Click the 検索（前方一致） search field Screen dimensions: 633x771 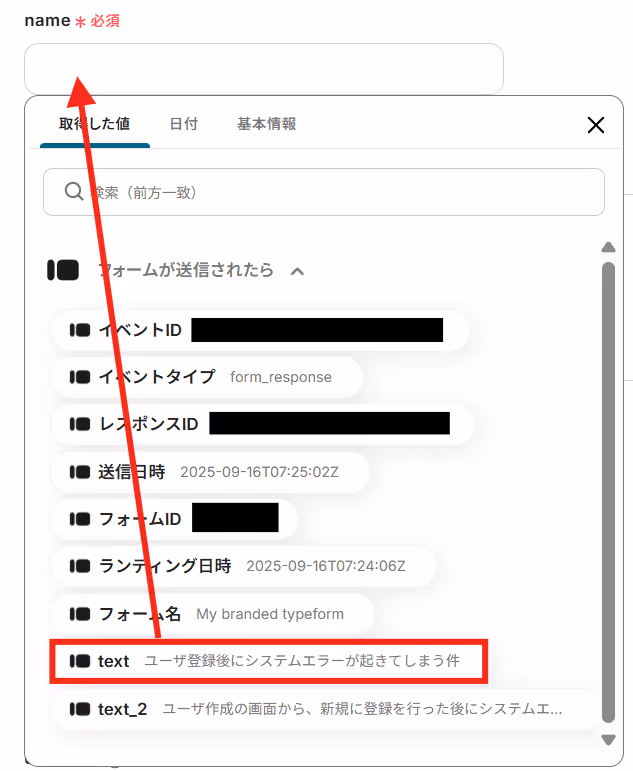[x=324, y=192]
